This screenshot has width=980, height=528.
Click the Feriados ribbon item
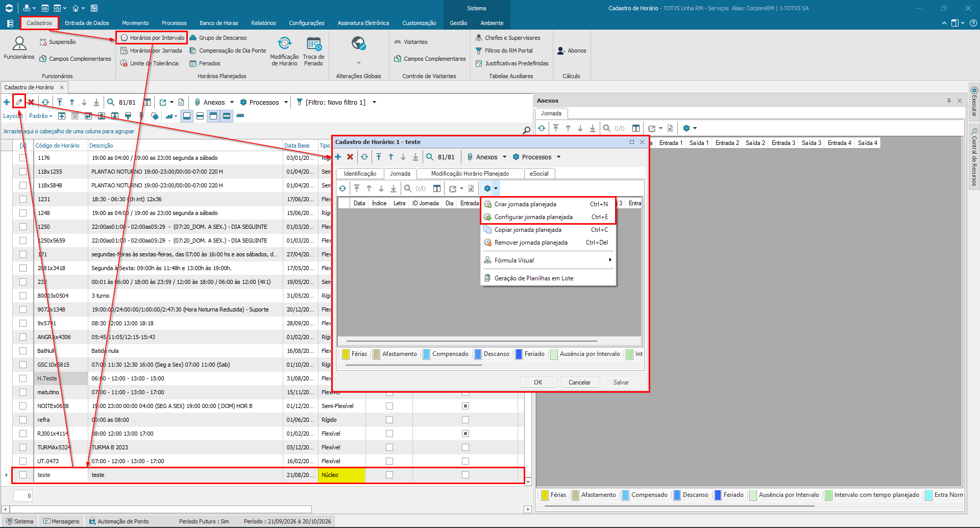tap(205, 63)
